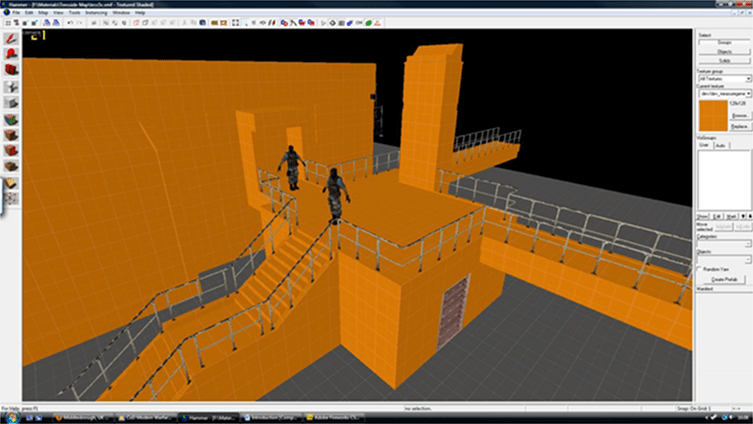
Task: Click the Larger Grid toolbar icon
Action: click(x=34, y=23)
